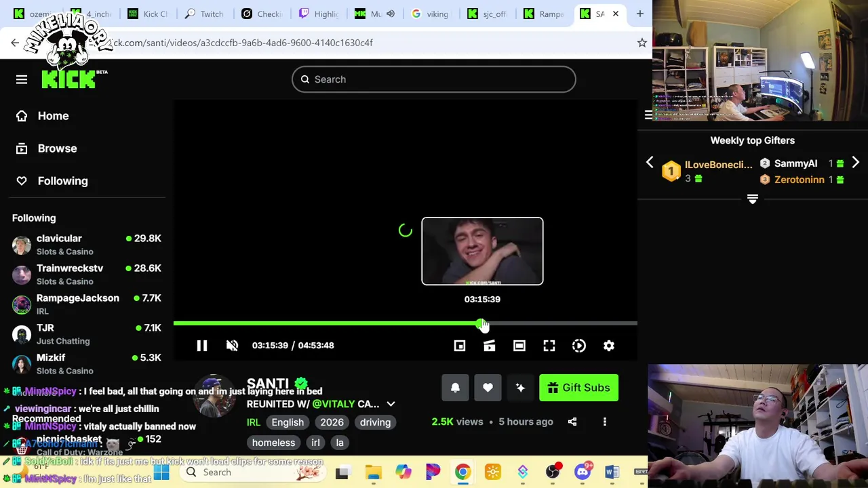Open the hamburger sidebar menu
Screen dimensions: 868x488
tap(22, 79)
